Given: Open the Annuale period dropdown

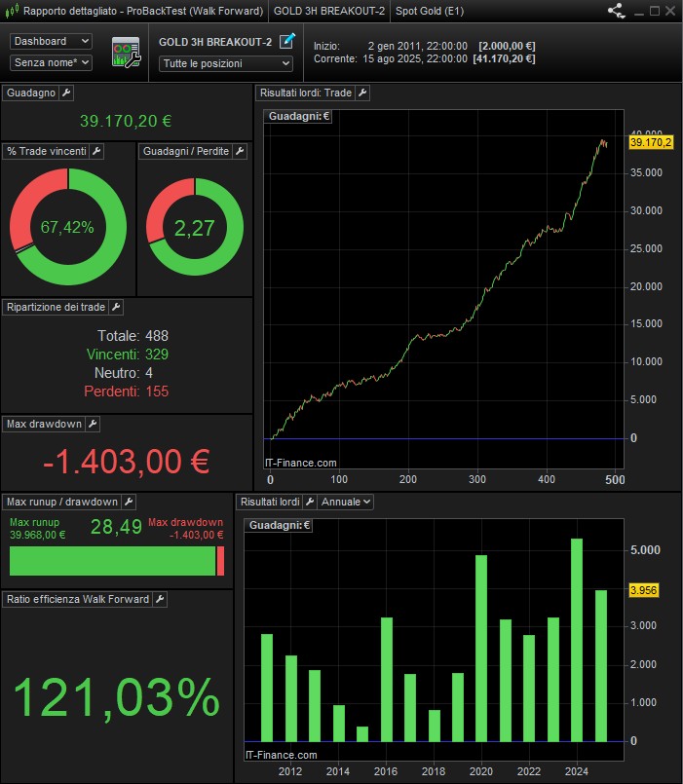Looking at the screenshot, I should point(346,502).
